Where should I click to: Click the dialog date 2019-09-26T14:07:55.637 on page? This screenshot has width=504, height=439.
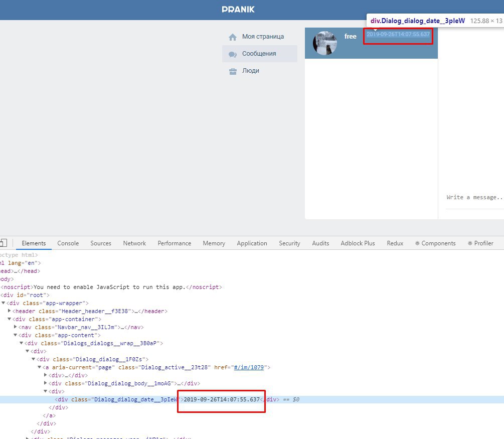coord(398,34)
